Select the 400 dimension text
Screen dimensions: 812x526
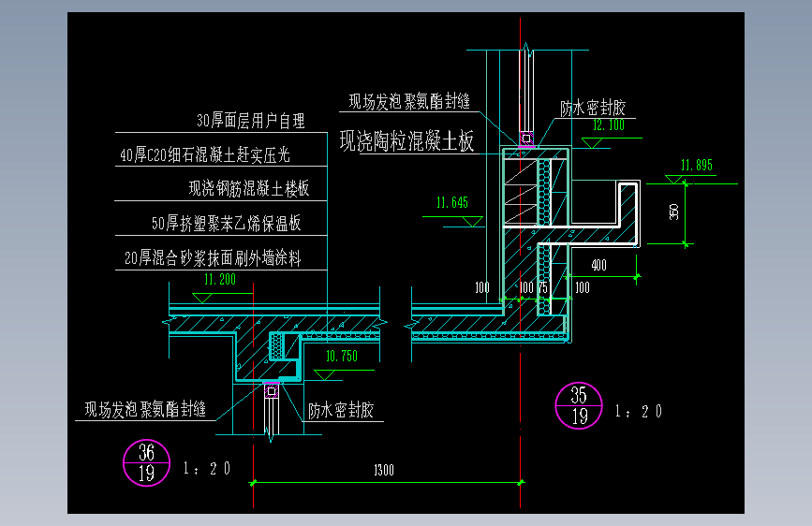598,266
